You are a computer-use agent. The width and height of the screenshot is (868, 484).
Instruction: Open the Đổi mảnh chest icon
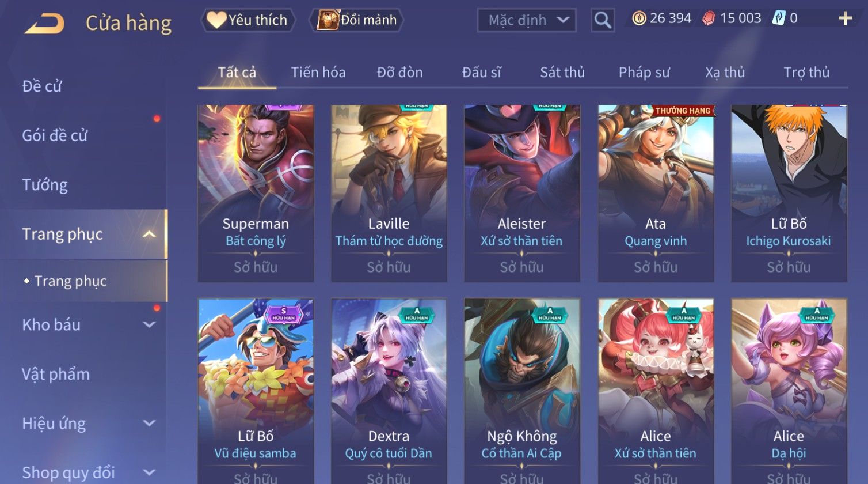pos(328,20)
